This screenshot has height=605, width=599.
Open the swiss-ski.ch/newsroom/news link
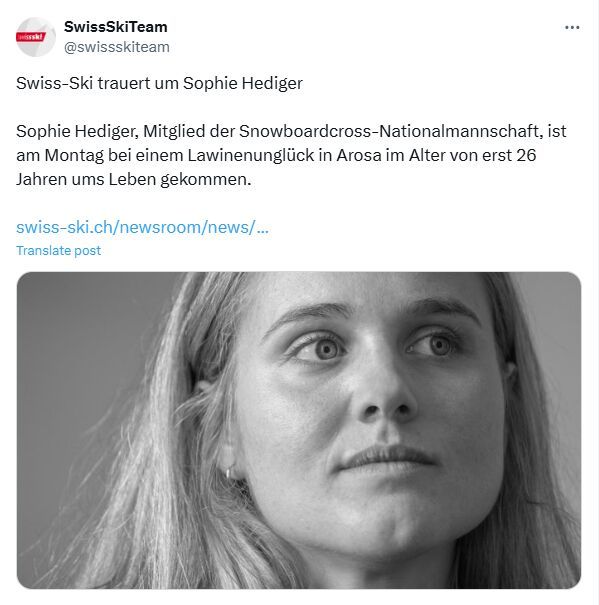[x=142, y=227]
